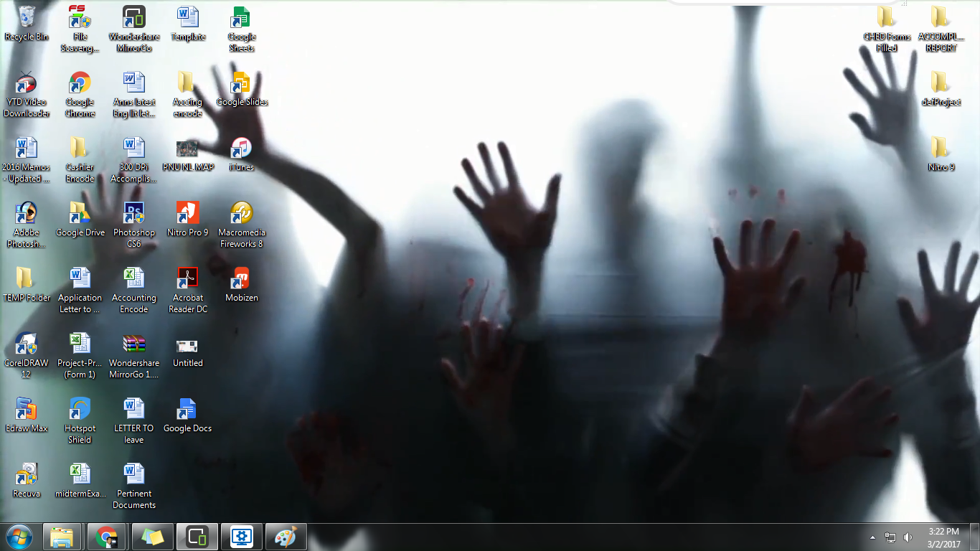Image resolution: width=980 pixels, height=551 pixels.
Task: Click the iTunes desktop shortcut
Action: click(241, 149)
